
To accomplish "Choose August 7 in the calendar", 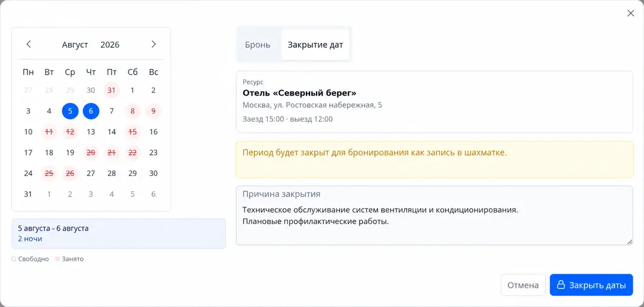I will click(x=112, y=111).
